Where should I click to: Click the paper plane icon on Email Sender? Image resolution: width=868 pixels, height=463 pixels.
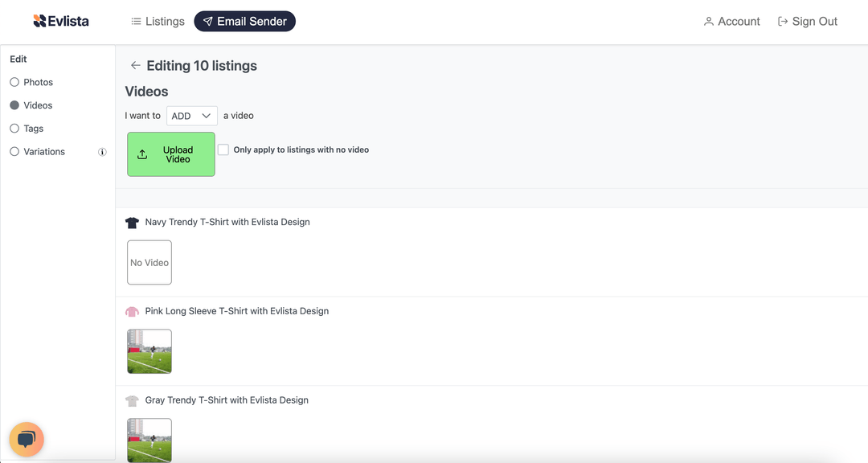pos(209,21)
